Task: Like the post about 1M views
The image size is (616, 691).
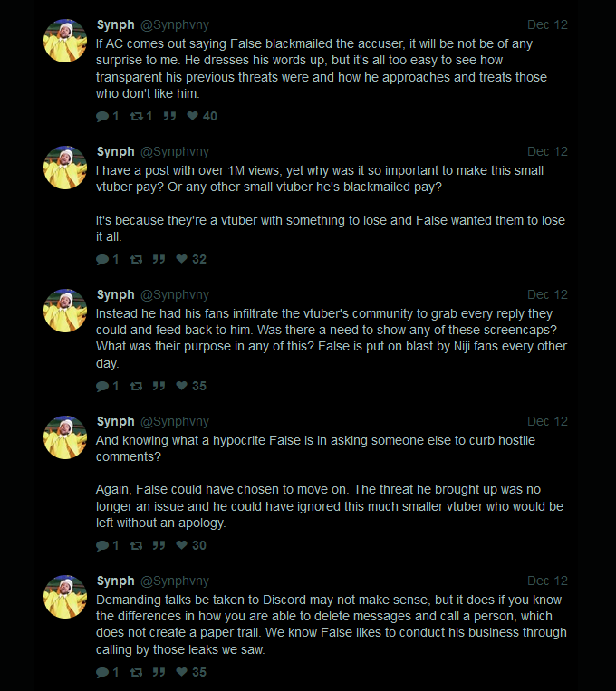Action: [182, 259]
